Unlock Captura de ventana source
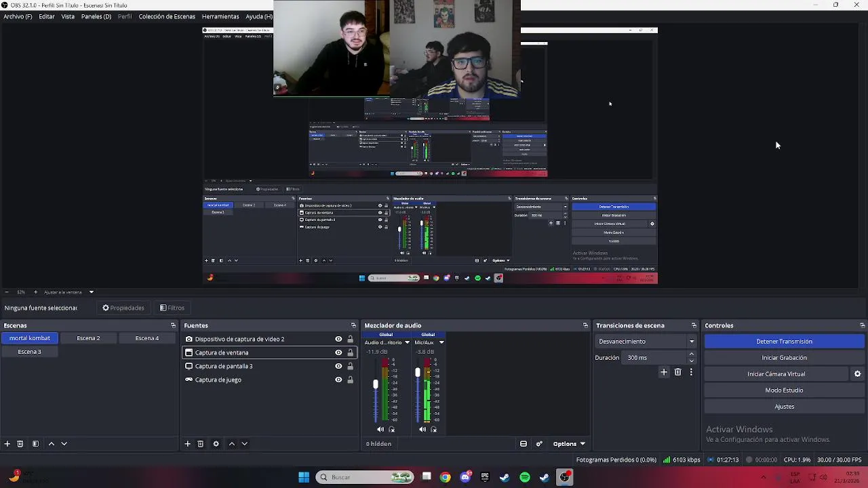 point(350,352)
